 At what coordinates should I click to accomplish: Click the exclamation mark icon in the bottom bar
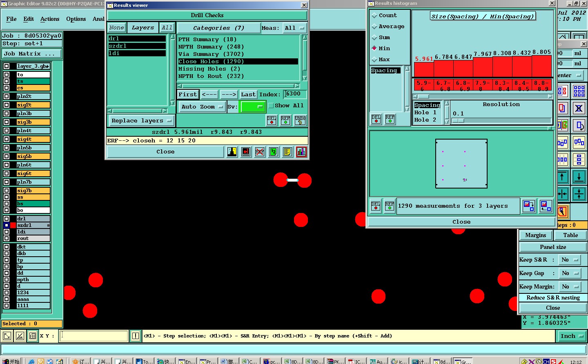(x=136, y=336)
